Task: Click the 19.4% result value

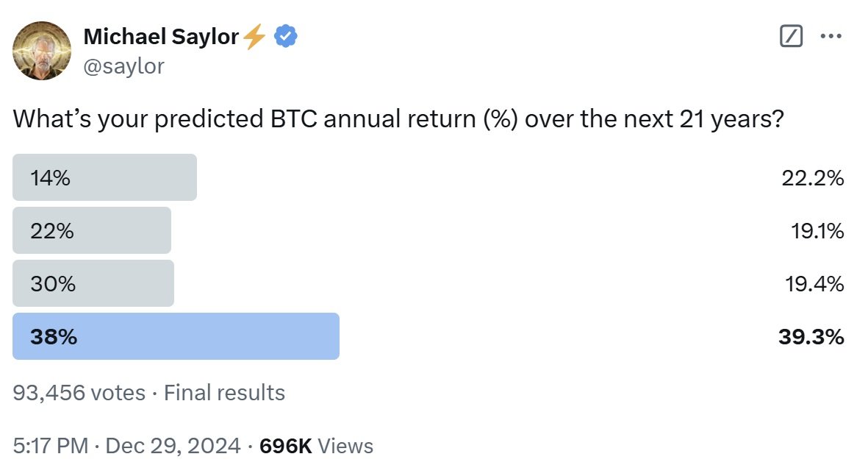Action: click(814, 284)
